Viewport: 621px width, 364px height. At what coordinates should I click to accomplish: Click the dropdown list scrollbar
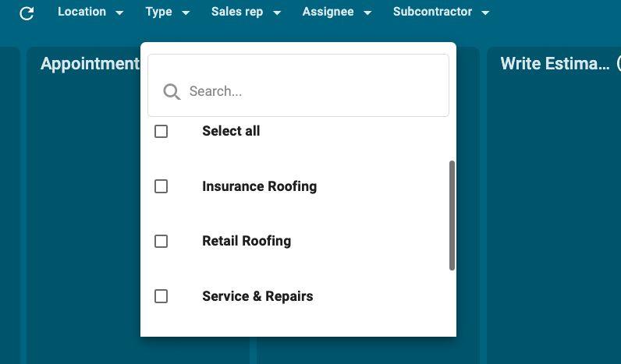pos(452,216)
